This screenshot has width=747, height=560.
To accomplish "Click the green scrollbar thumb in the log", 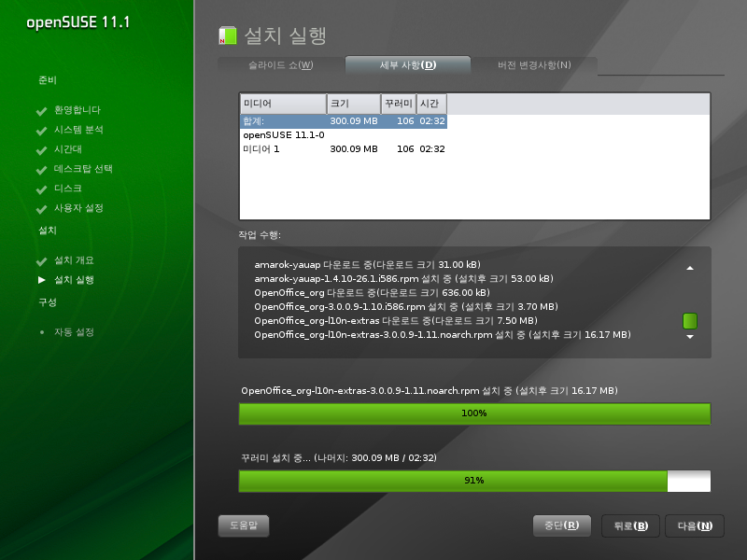I will [690, 321].
